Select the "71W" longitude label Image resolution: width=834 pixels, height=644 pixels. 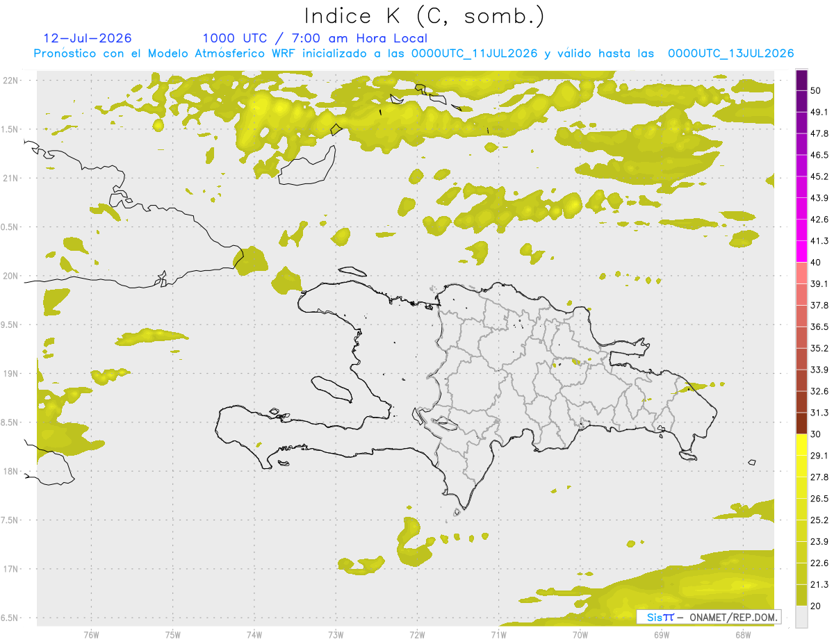[x=498, y=634]
